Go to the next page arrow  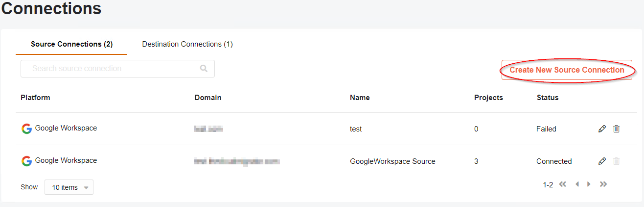coord(589,184)
